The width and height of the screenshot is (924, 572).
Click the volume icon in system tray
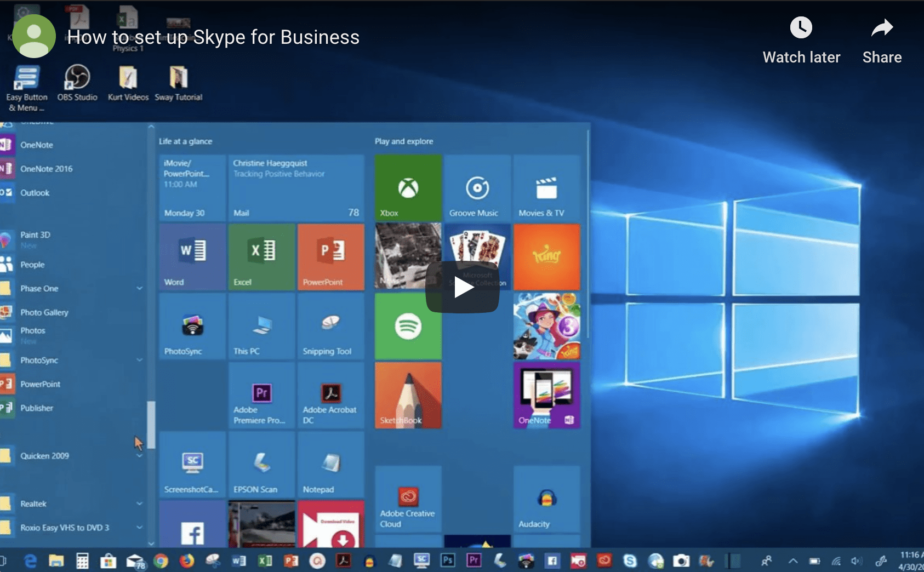857,560
